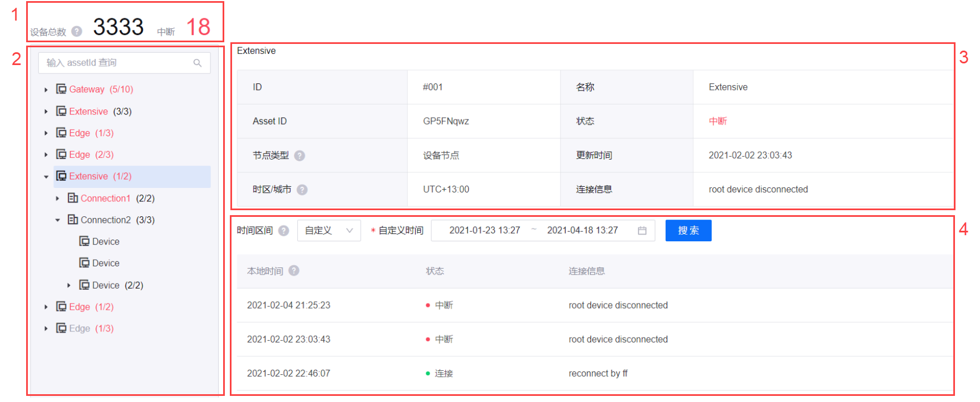
Task: Expand the Gateway (5/10) tree node
Action: click(46, 90)
